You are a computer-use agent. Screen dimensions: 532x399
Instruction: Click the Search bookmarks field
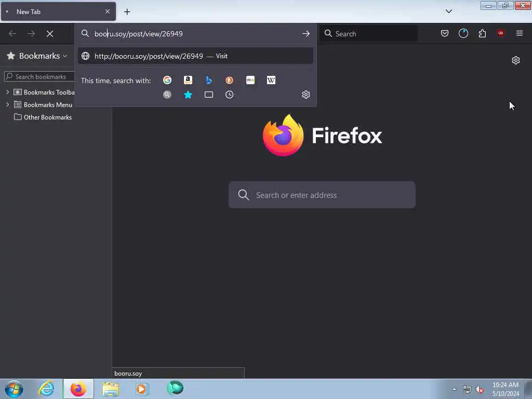tap(39, 77)
